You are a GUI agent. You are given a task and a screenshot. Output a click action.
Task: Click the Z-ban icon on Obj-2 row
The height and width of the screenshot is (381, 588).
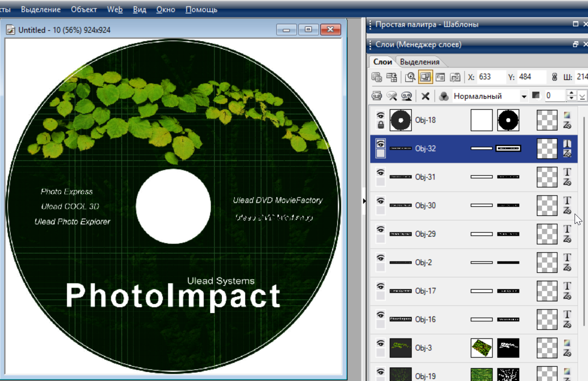568,268
